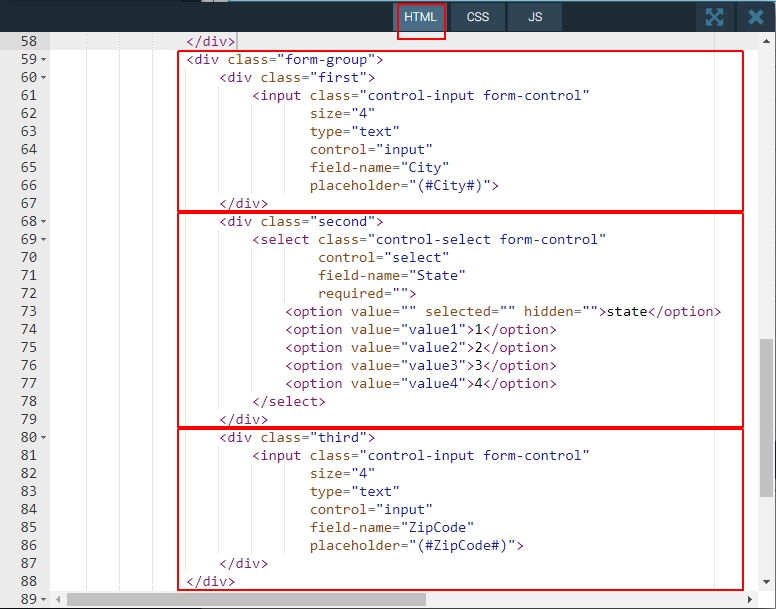Open the JS tab
The height and width of the screenshot is (609, 776).
[x=535, y=17]
